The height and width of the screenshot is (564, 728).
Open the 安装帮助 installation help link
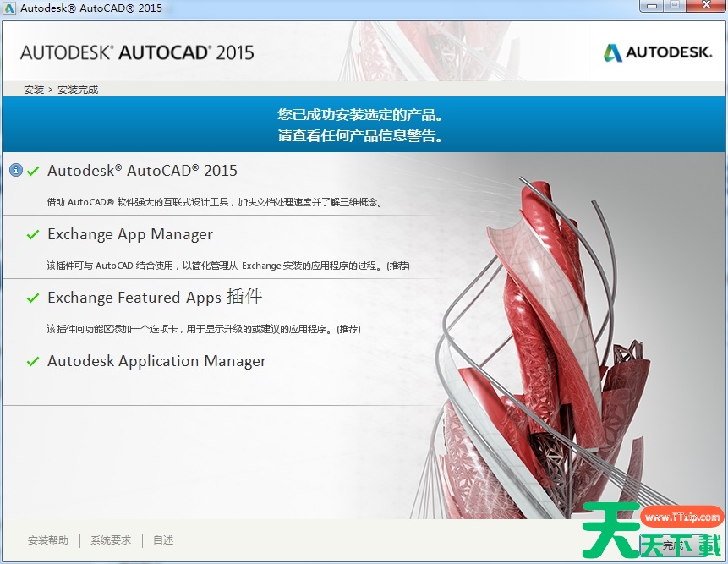tap(47, 540)
